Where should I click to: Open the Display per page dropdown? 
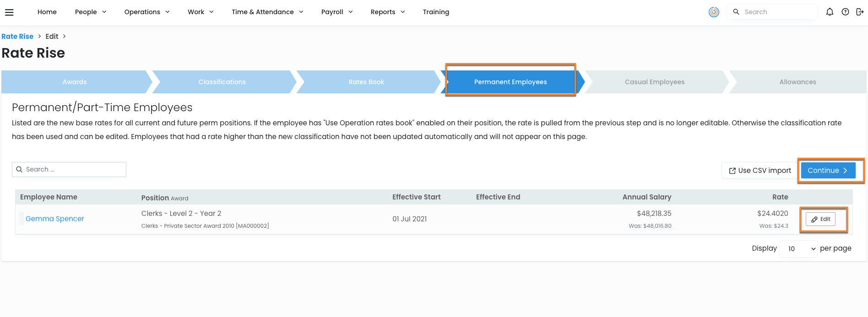pos(798,249)
